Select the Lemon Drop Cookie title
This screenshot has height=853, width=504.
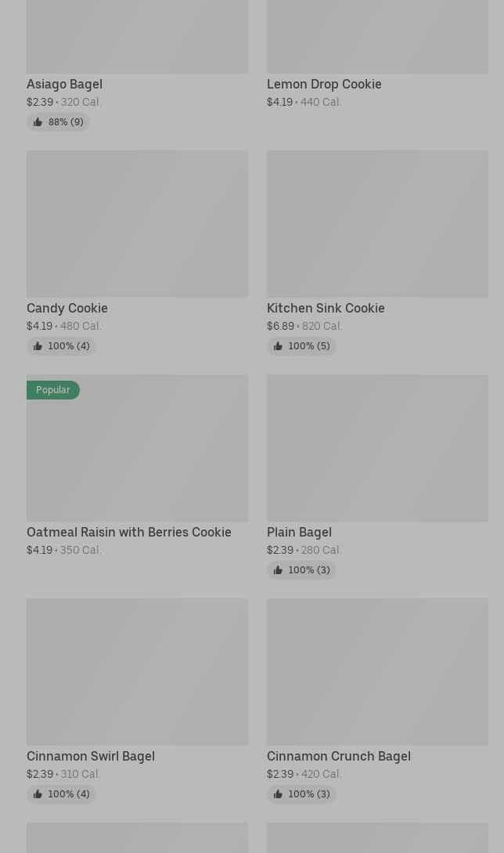[324, 84]
